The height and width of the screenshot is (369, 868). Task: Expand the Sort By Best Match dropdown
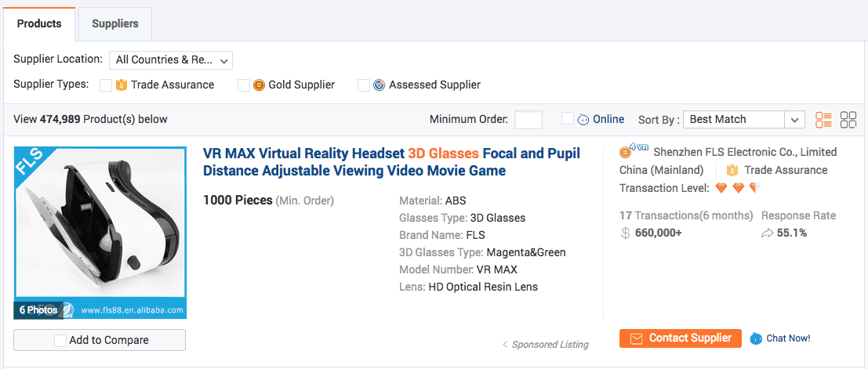point(743,120)
